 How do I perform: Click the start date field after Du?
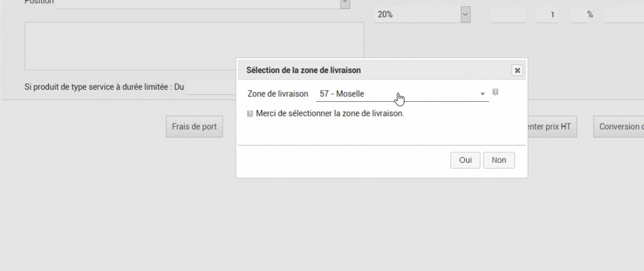[211, 87]
